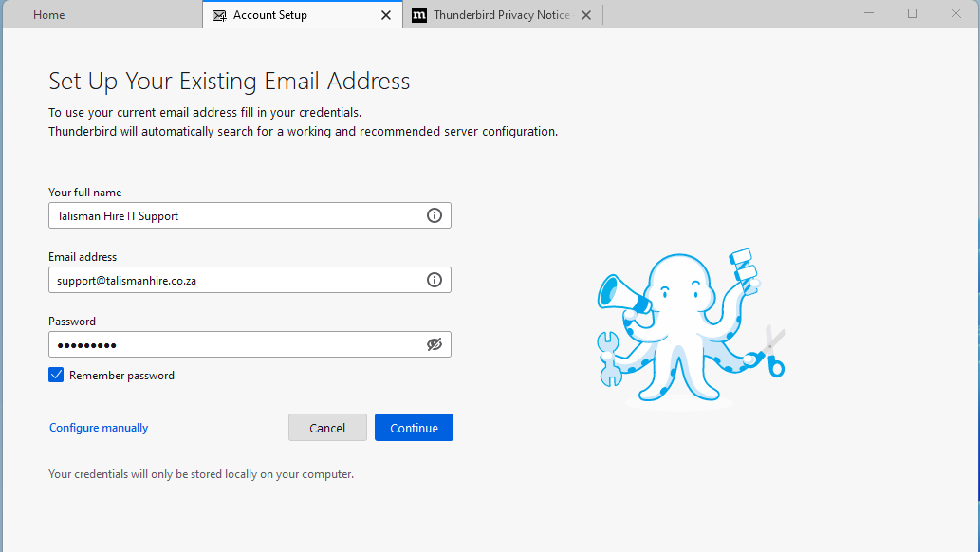Screen dimensions: 980x552
Task: Click the Mozilla icon on the Privacy Notice tab
Action: coord(419,15)
